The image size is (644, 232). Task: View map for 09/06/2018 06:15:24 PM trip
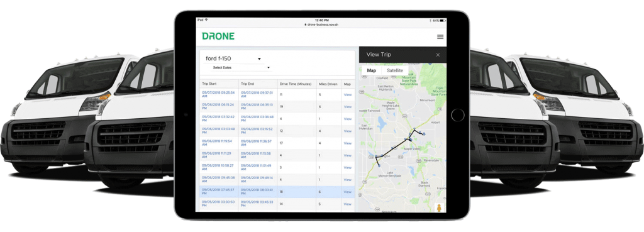tap(347, 107)
